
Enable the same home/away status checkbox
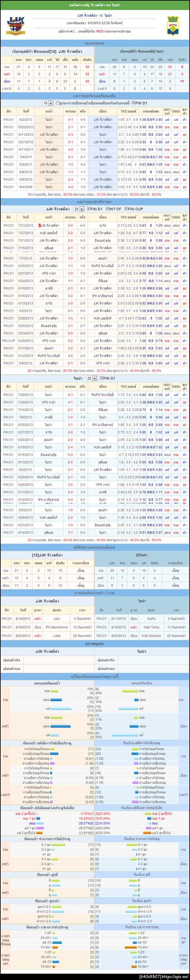[x=58, y=103]
